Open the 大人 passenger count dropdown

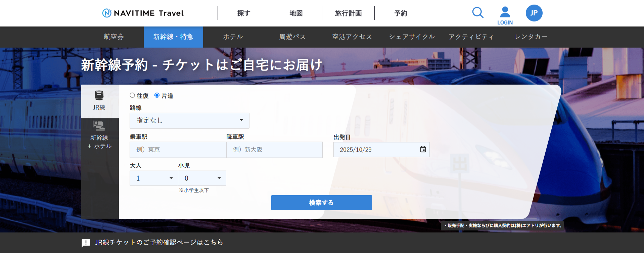[154, 178]
